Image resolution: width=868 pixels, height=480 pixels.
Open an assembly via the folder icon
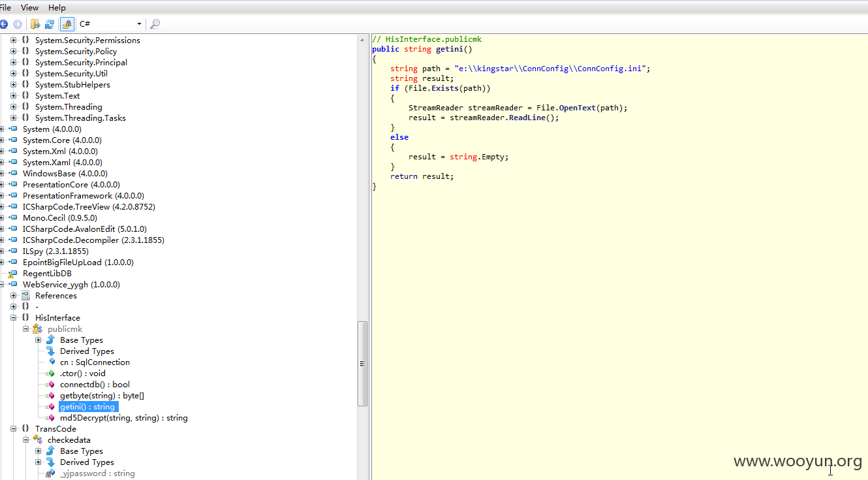point(35,24)
